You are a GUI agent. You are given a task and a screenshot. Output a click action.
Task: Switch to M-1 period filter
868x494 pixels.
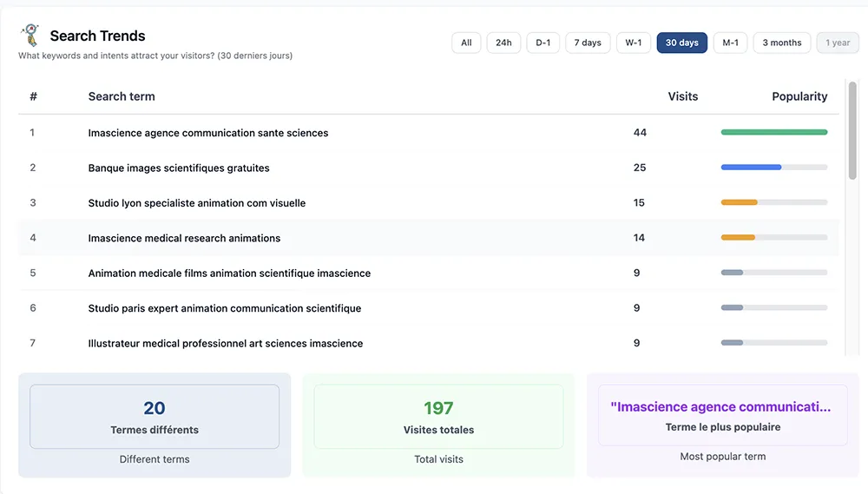730,43
